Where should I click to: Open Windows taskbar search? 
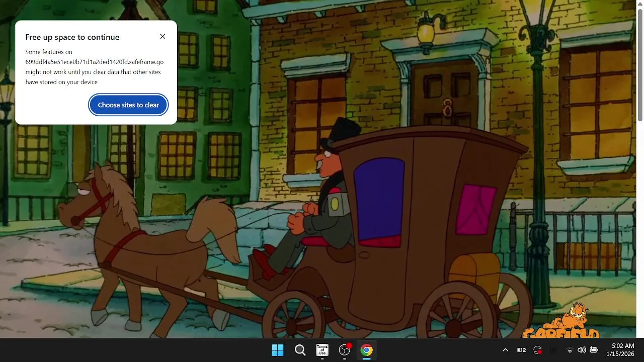click(300, 350)
